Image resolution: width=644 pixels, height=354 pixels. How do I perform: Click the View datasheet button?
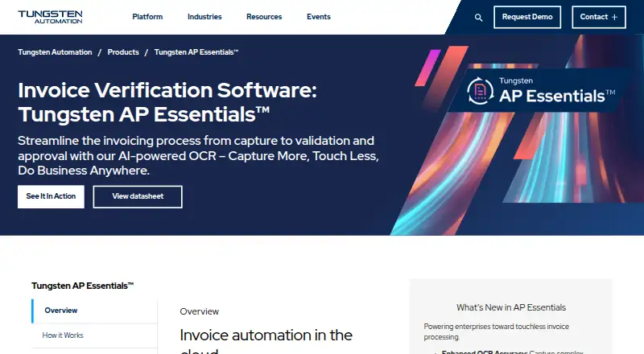(x=138, y=197)
